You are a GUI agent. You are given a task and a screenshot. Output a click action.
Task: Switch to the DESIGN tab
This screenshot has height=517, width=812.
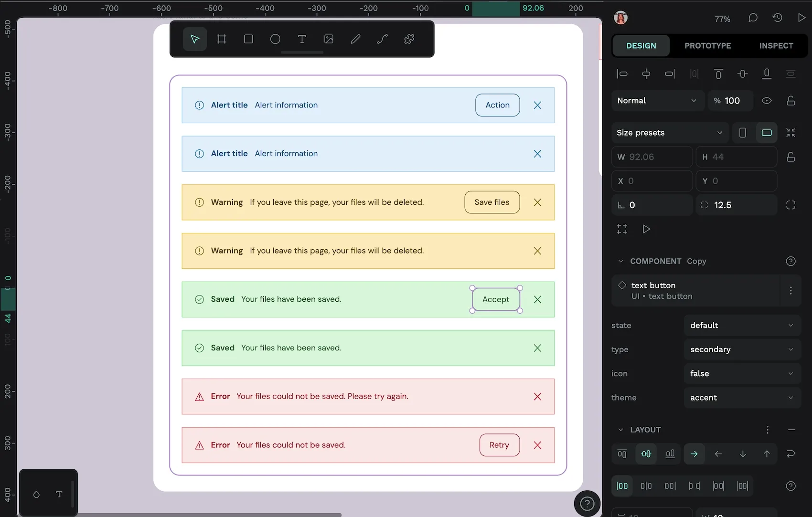coord(641,46)
